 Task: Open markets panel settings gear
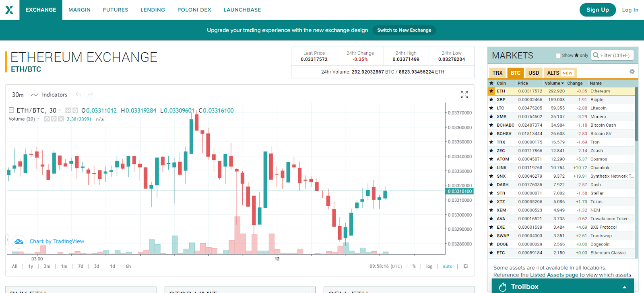point(632,72)
